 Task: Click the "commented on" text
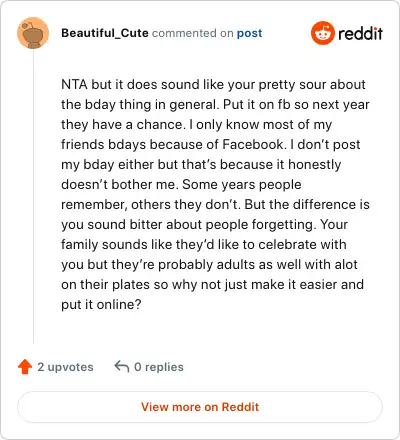(x=192, y=33)
